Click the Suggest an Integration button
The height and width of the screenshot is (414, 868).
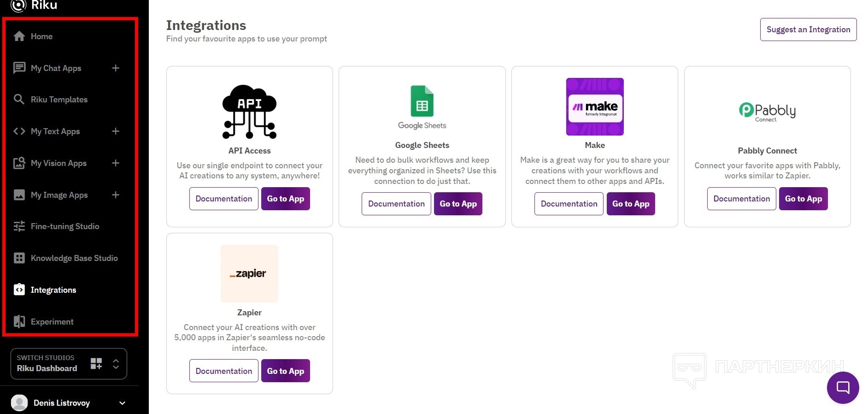coord(808,30)
